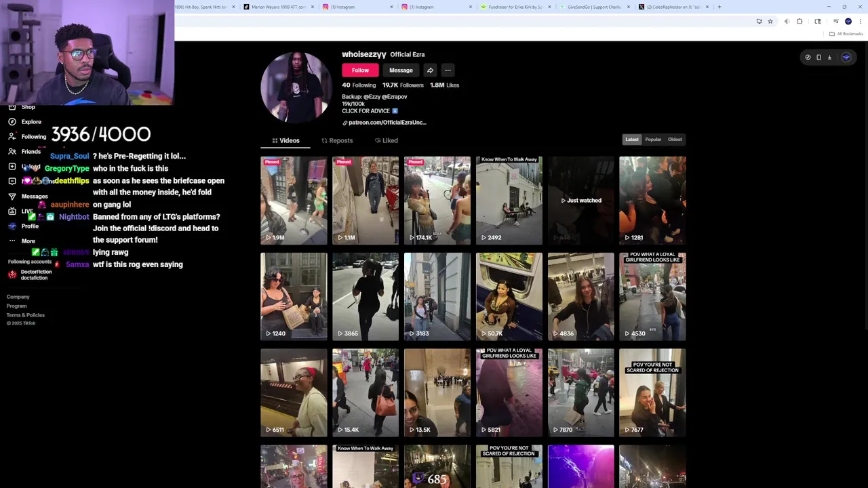Open the DoctorFiction following account avatar
Image resolution: width=868 pixels, height=488 pixels.
click(x=12, y=274)
